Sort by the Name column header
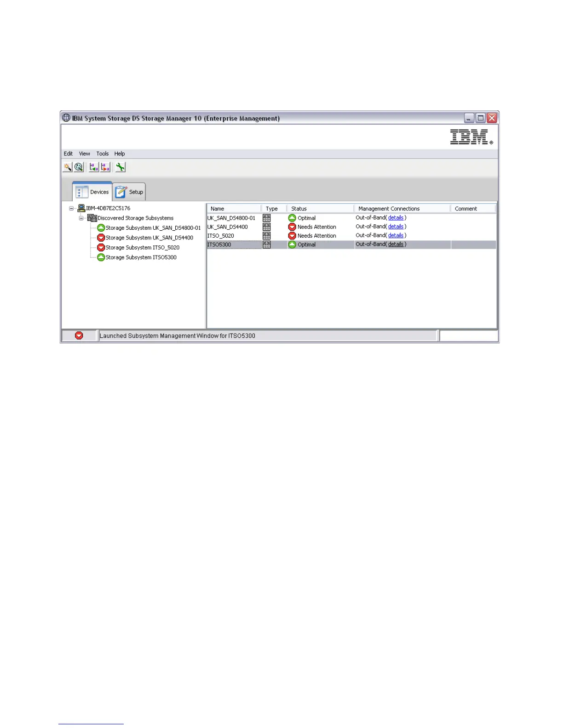 [234, 209]
